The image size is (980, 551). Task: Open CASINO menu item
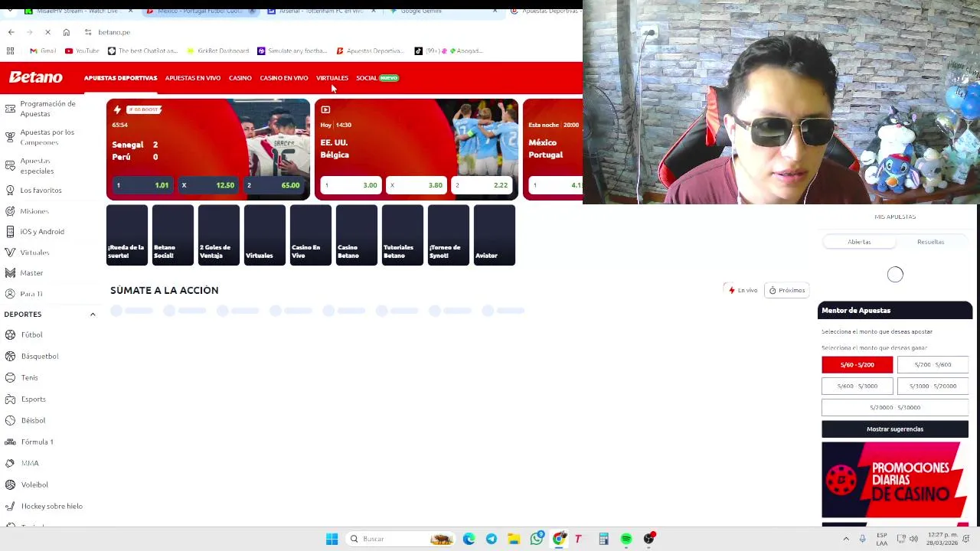click(x=240, y=78)
